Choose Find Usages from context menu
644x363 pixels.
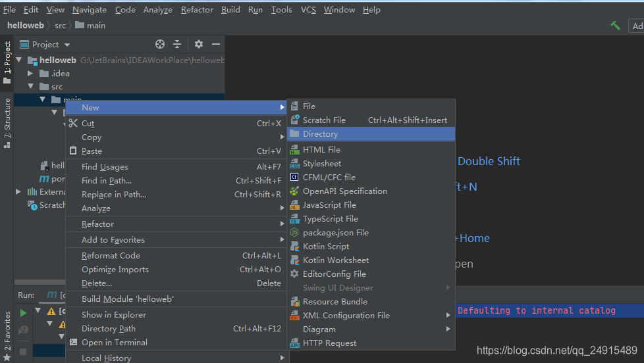(x=177, y=166)
